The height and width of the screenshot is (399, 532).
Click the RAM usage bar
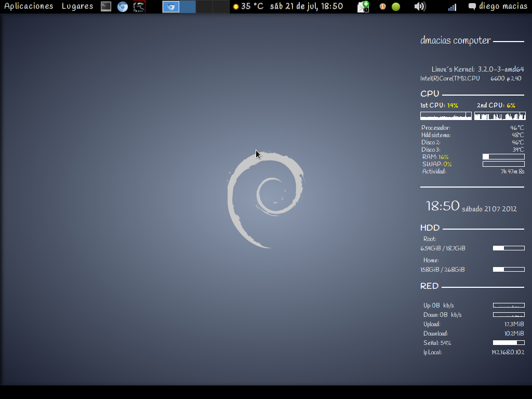pos(503,157)
